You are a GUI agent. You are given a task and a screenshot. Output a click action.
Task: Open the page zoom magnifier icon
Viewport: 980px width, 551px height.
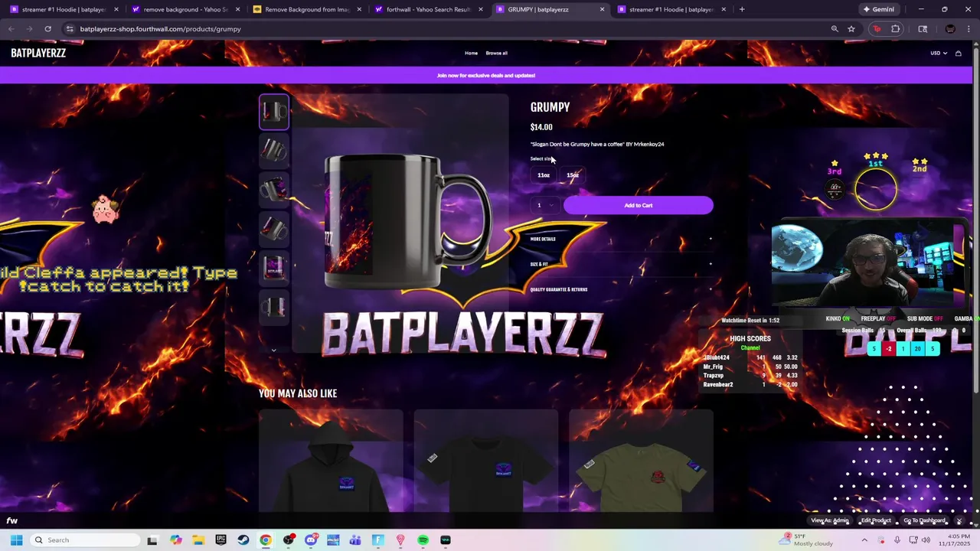click(835, 29)
